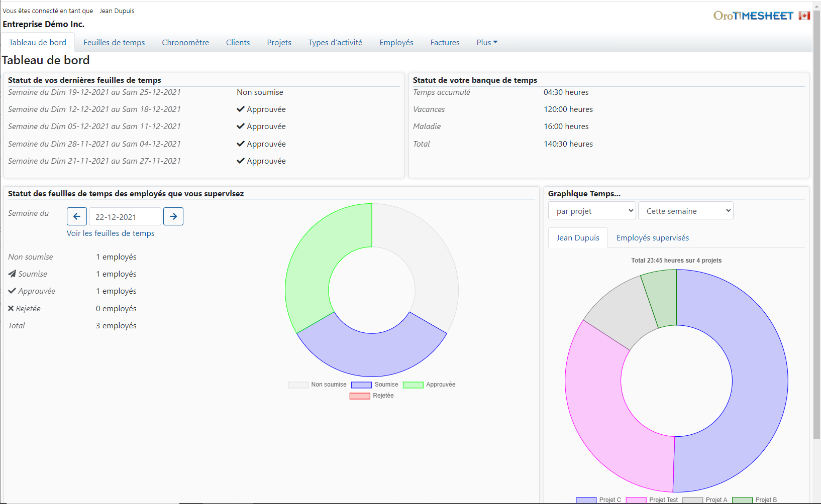Switch to the Employés supervisés tab
Image resolution: width=821 pixels, height=504 pixels.
point(652,238)
